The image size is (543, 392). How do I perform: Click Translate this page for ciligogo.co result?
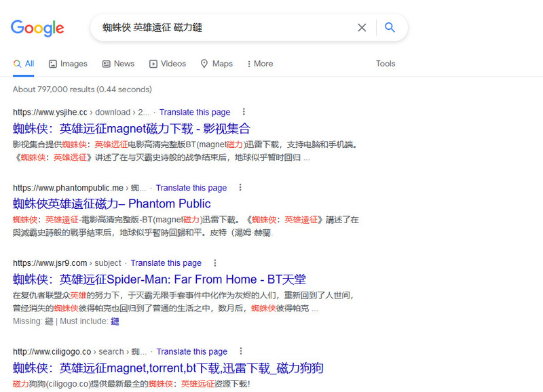[192, 351]
